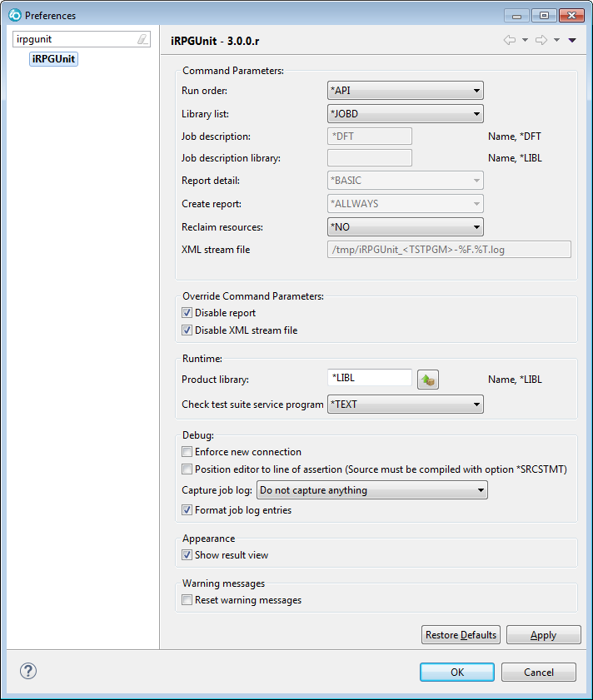Cancel the Preferences dialog

coord(539,673)
